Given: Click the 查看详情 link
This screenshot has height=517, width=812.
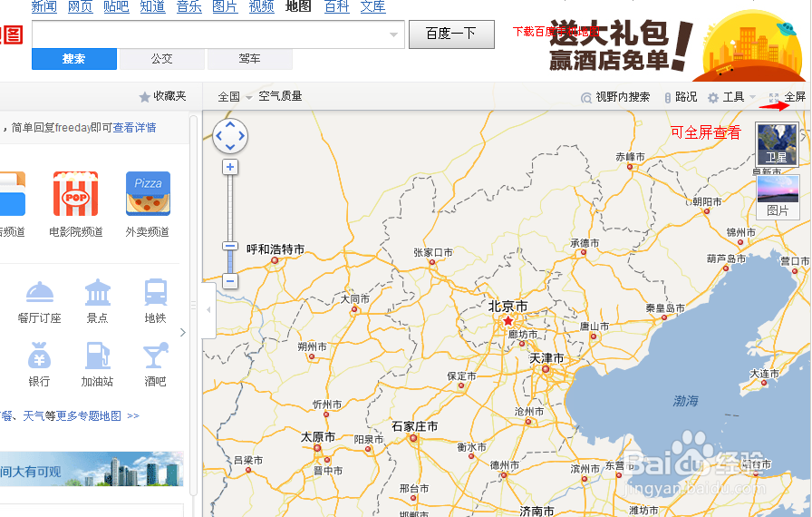Looking at the screenshot, I should click(x=135, y=128).
